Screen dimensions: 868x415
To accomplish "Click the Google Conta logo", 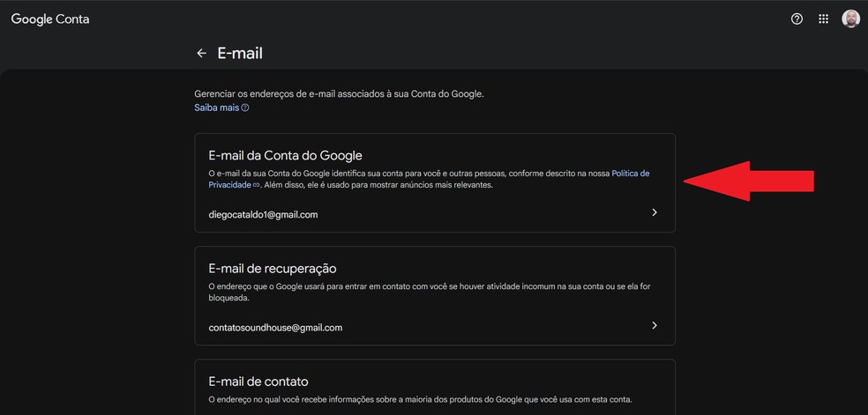I will [49, 19].
